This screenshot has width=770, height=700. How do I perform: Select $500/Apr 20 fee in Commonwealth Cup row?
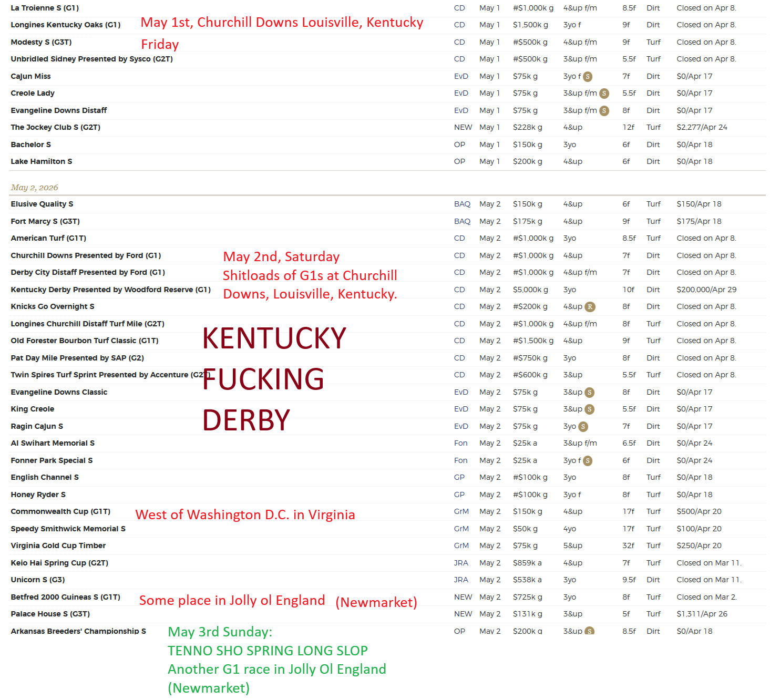(699, 511)
